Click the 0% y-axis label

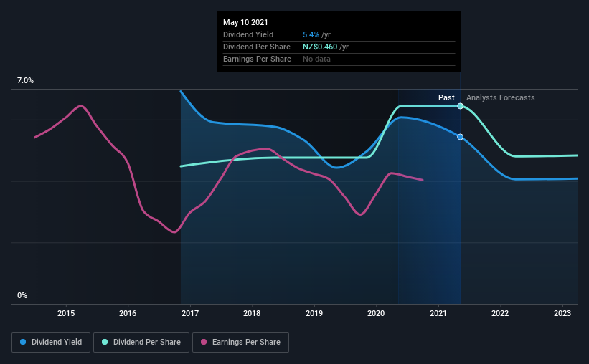[22, 296]
